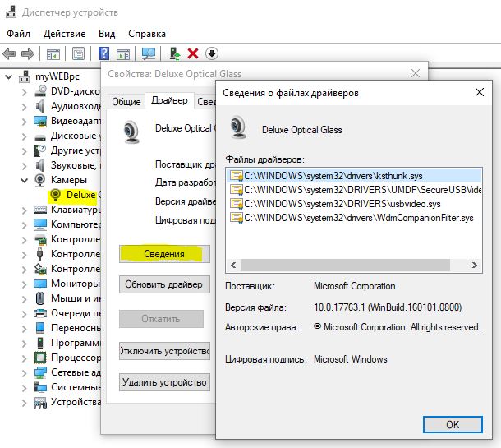Image resolution: width=501 pixels, height=448 pixels.
Task: Select the Сетевые адаптеры category icon
Action: click(40, 372)
